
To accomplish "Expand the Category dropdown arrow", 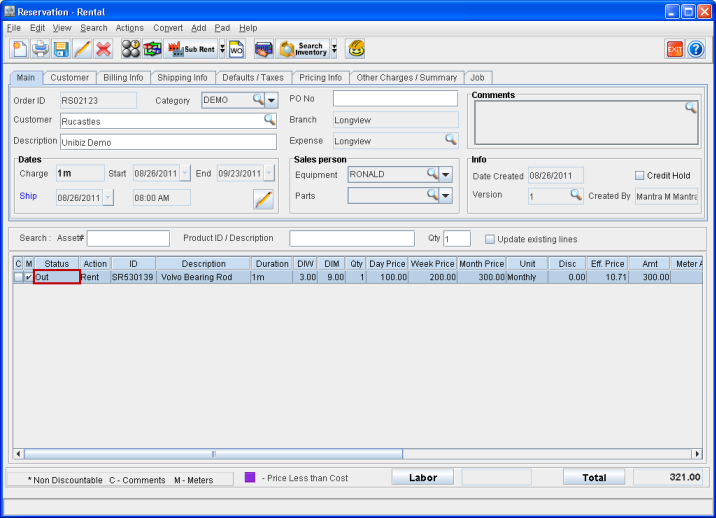I will click(x=271, y=100).
